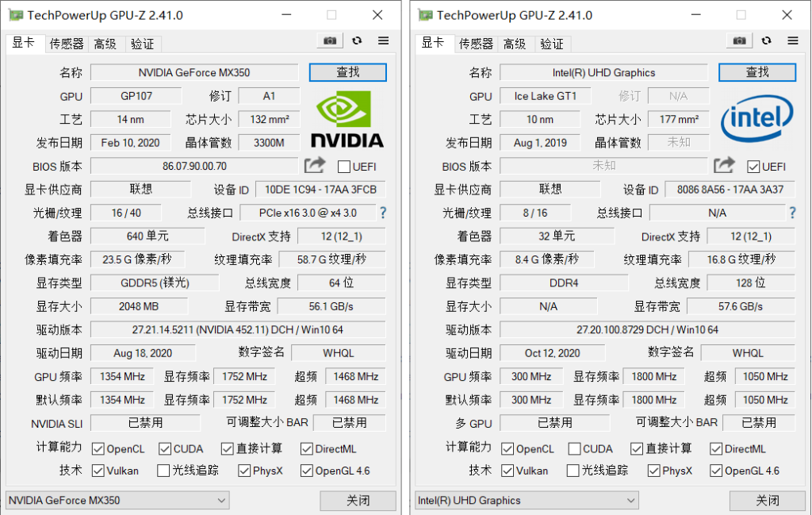Switch to 高级 tab in Intel window
Screen dimensions: 812x515
point(515,44)
